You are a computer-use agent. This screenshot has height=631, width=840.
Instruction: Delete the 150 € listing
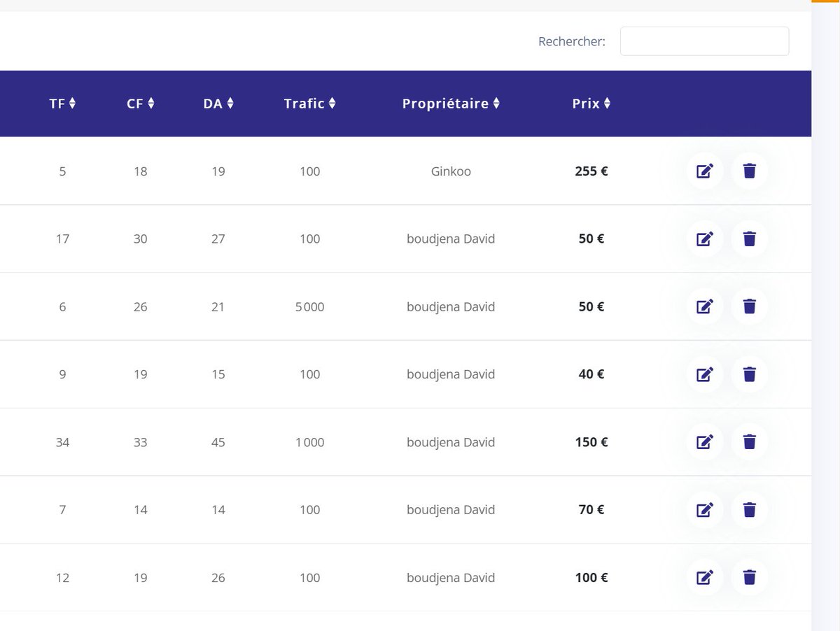click(x=750, y=441)
